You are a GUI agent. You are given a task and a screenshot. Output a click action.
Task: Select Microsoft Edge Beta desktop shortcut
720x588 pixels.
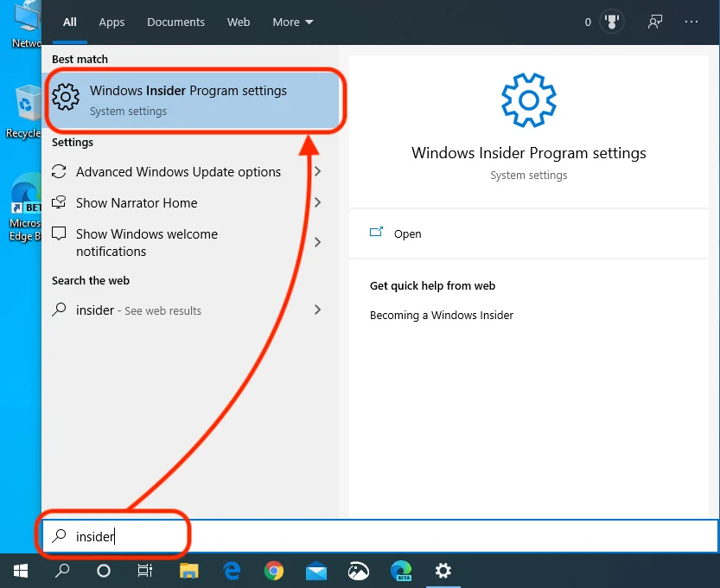[25, 208]
